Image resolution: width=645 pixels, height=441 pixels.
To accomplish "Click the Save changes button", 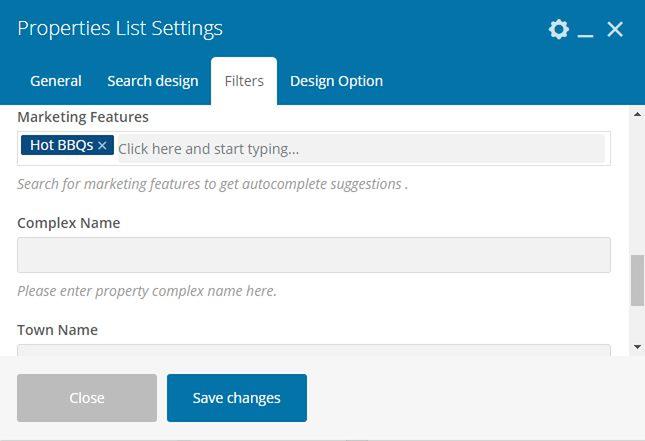I will pos(236,398).
